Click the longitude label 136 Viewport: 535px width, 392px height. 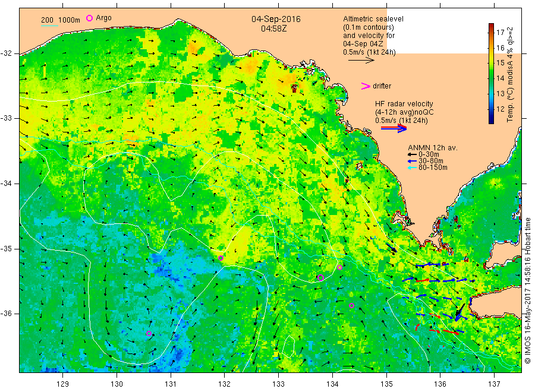click(x=440, y=384)
